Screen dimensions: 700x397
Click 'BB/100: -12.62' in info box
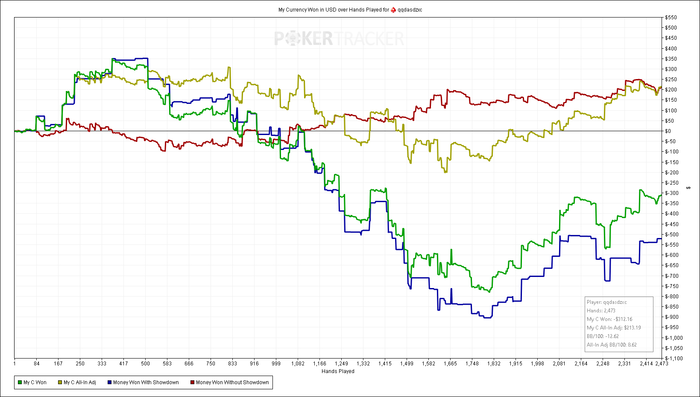click(603, 336)
